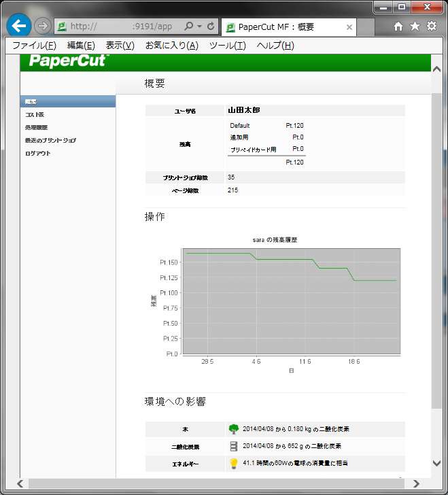The width and height of the screenshot is (448, 495).
Task: Open the ファイル(F) menu
Action: (35, 46)
